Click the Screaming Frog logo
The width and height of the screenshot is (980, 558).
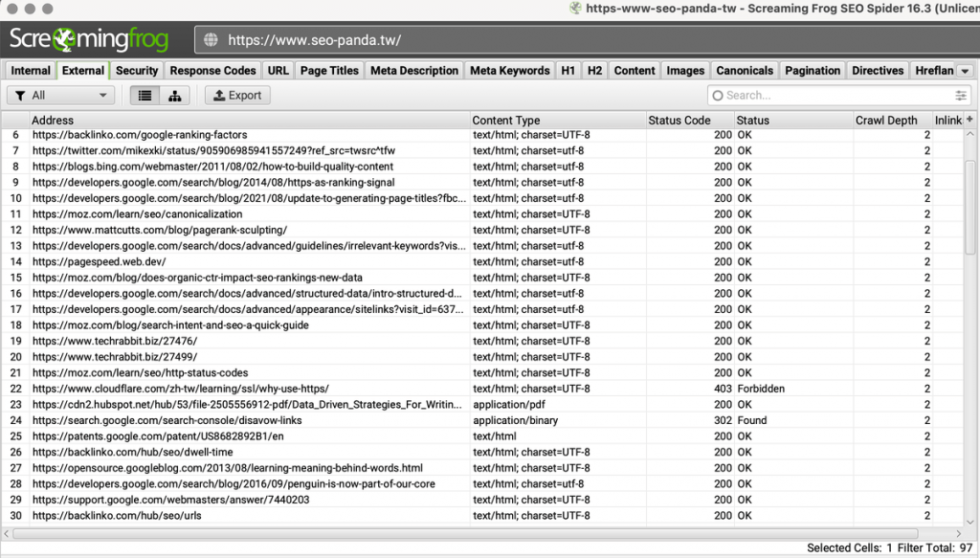(89, 39)
